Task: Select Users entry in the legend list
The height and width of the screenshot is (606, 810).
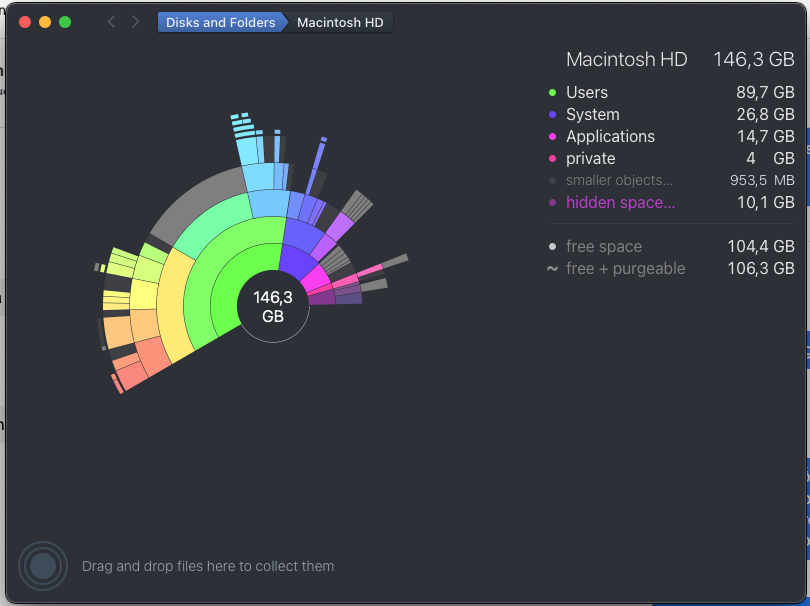Action: click(x=671, y=92)
